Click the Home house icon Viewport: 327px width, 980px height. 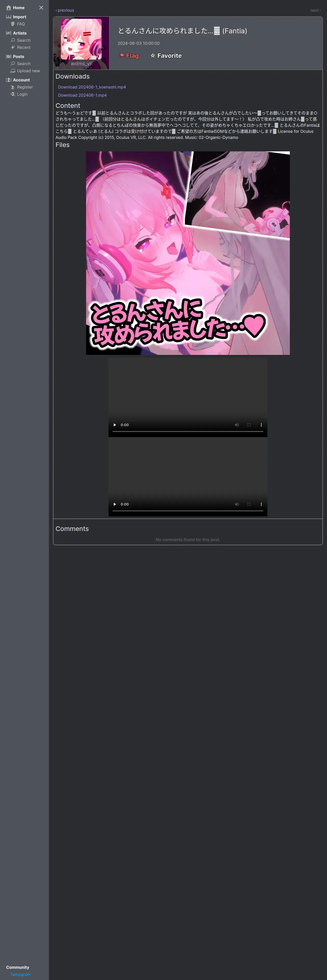tap(9, 8)
